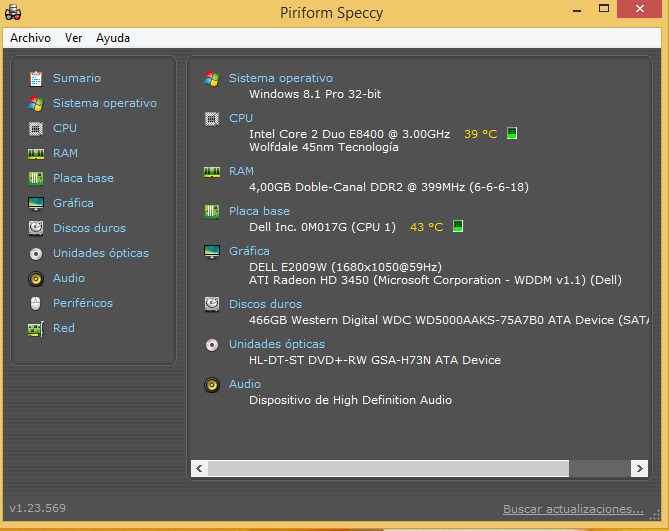Click the green motherboard temperature indicator icon
Image resolution: width=669 pixels, height=531 pixels.
pyautogui.click(x=458, y=226)
